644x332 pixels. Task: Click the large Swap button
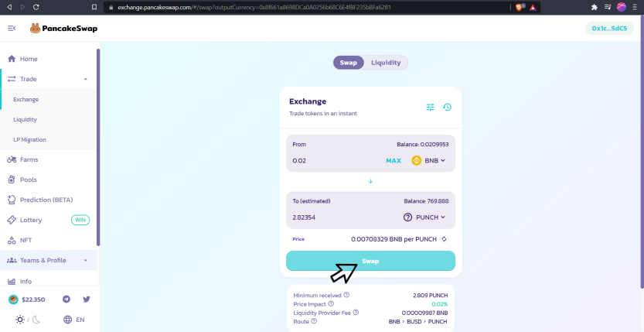coord(370,261)
